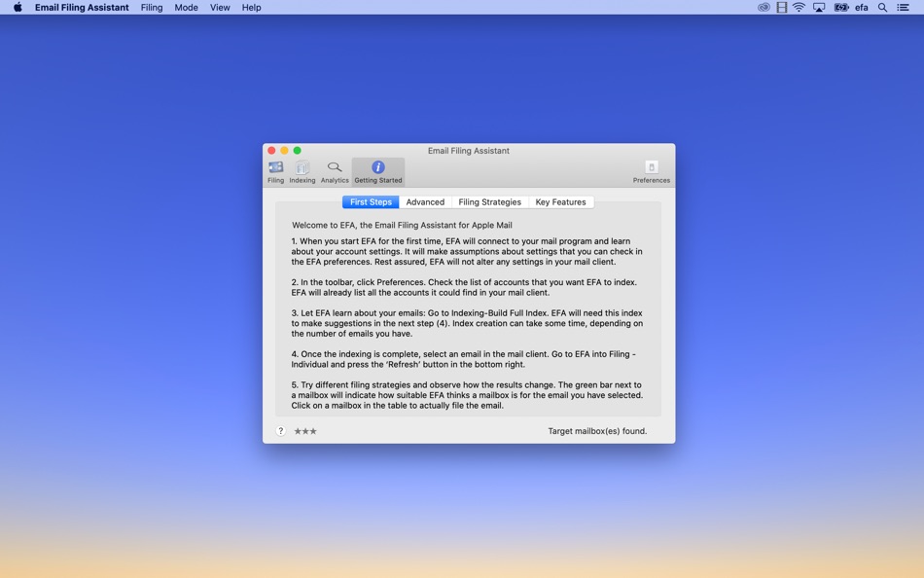Open Spotlight search in menu bar
Screen dimensions: 924x578
click(x=882, y=7)
